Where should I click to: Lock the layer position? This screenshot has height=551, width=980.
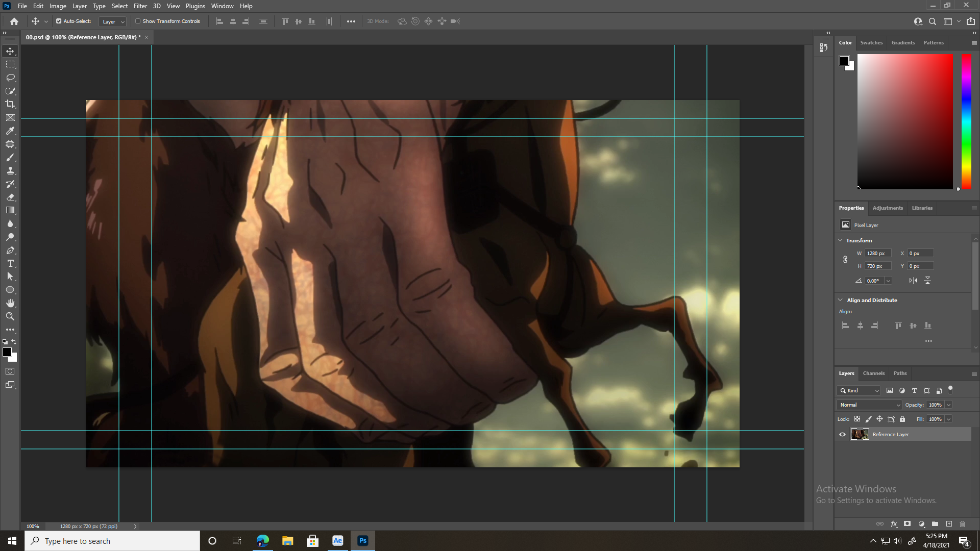879,419
